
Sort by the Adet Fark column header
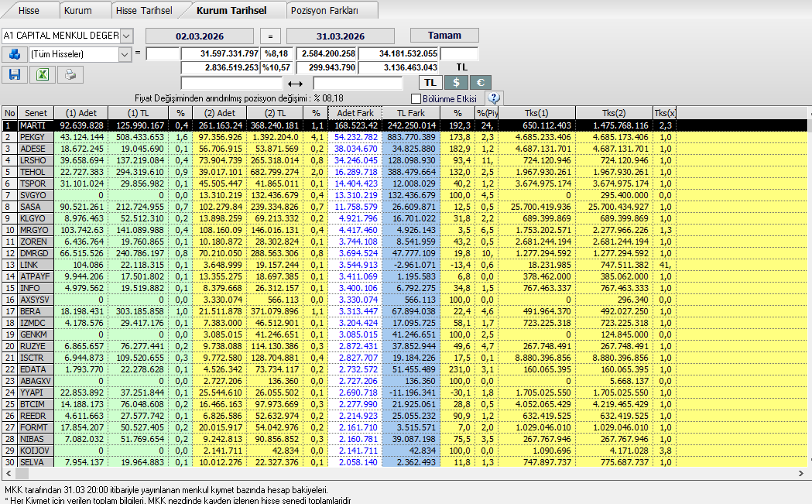click(x=355, y=113)
